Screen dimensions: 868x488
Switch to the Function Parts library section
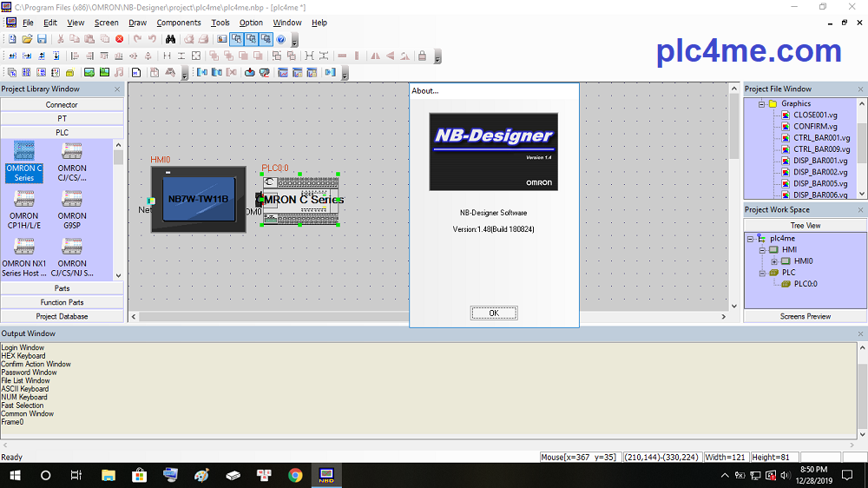point(62,302)
